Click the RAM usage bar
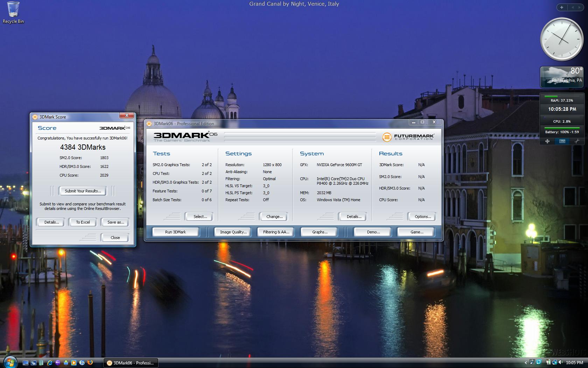 (562, 96)
